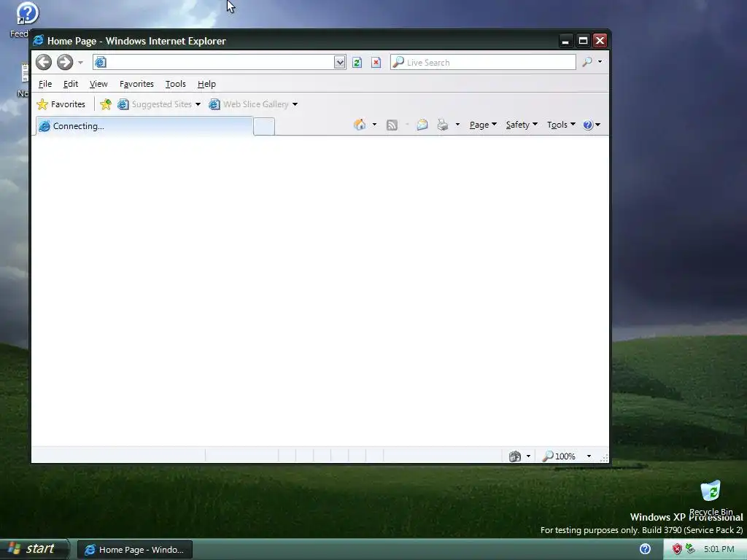This screenshot has width=747, height=560.
Task: Click the 5:01 PM clock
Action: (719, 549)
